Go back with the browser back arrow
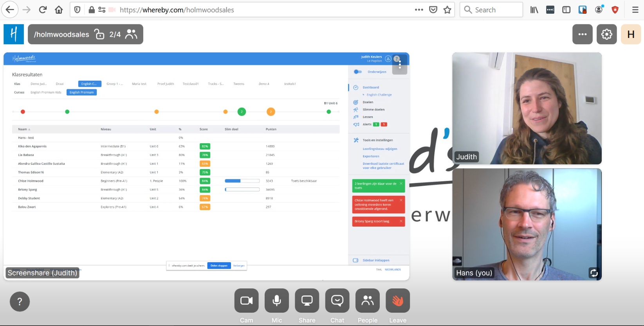This screenshot has height=326, width=644. point(10,10)
